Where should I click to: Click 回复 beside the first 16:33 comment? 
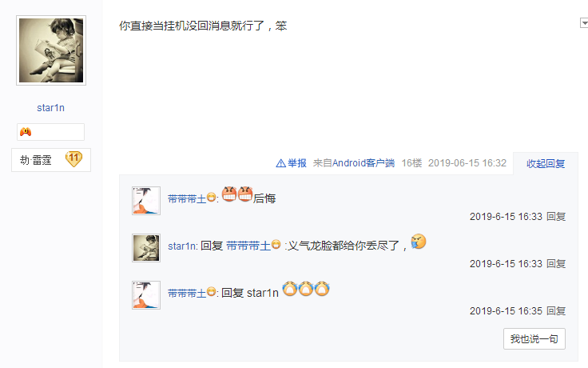click(x=556, y=217)
